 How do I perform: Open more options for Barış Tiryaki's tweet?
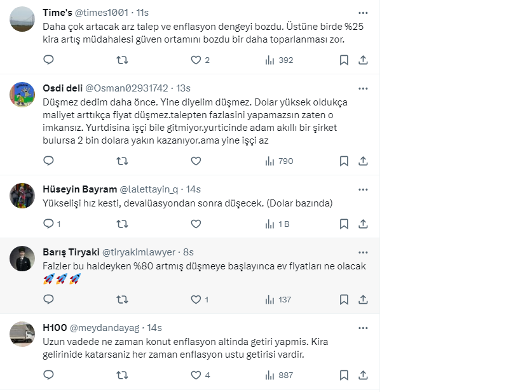point(363,252)
